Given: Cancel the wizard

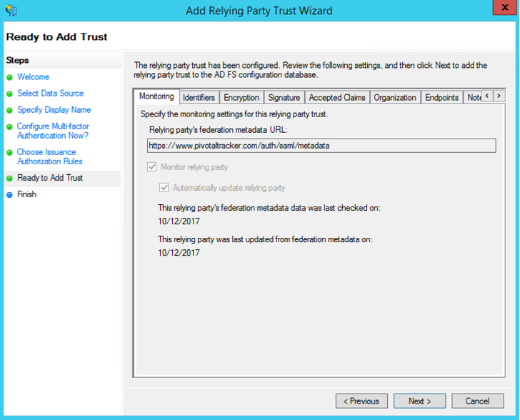Looking at the screenshot, I should pos(477,401).
